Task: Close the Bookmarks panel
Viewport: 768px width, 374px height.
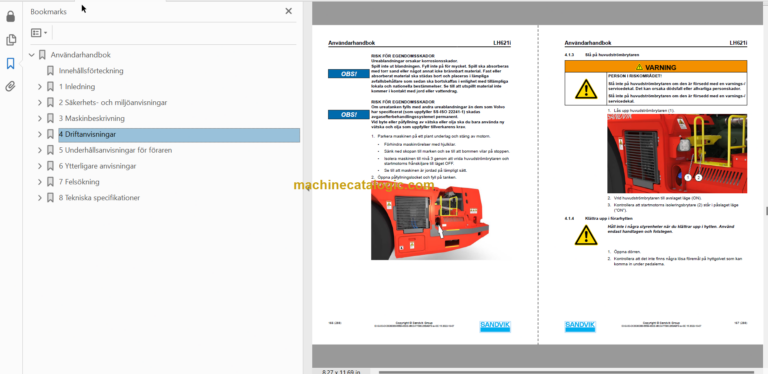Action: pos(288,11)
